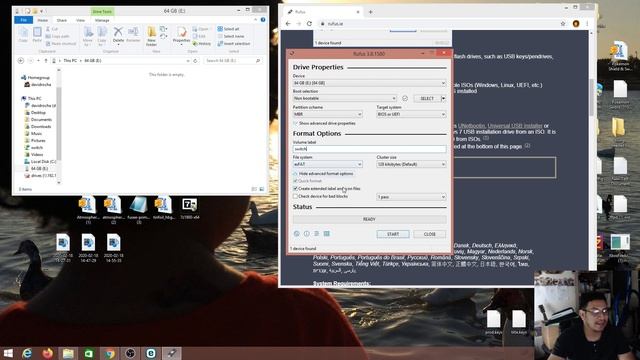Click Volume label input field
This screenshot has height=360, width=640.
click(x=369, y=149)
